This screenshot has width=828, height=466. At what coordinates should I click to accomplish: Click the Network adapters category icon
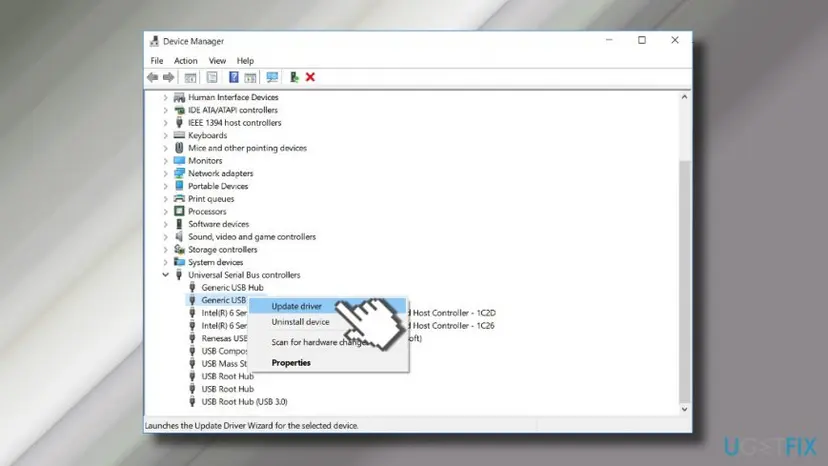(180, 173)
